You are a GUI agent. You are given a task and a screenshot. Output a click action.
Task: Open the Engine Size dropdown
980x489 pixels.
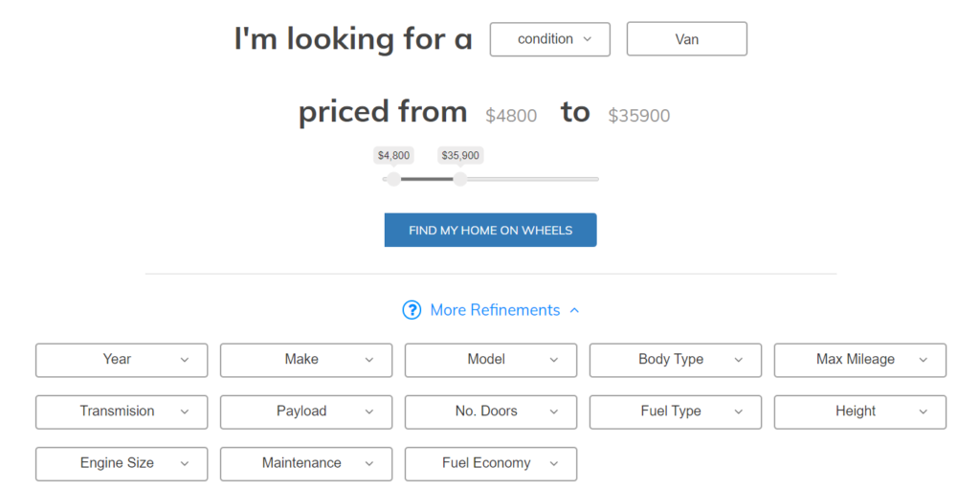click(x=122, y=463)
